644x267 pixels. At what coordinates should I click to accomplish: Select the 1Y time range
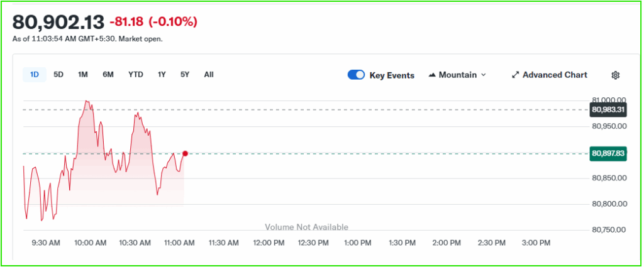coord(162,75)
